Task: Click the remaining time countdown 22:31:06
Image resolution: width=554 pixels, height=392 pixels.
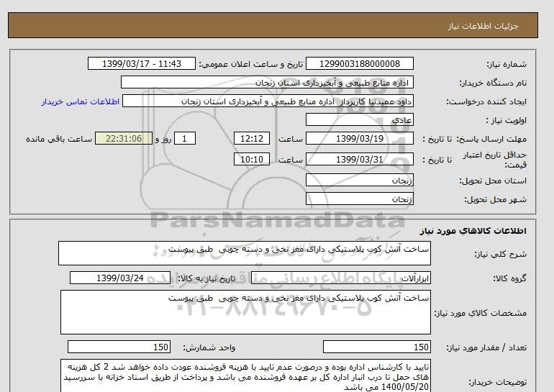Action: click(124, 138)
